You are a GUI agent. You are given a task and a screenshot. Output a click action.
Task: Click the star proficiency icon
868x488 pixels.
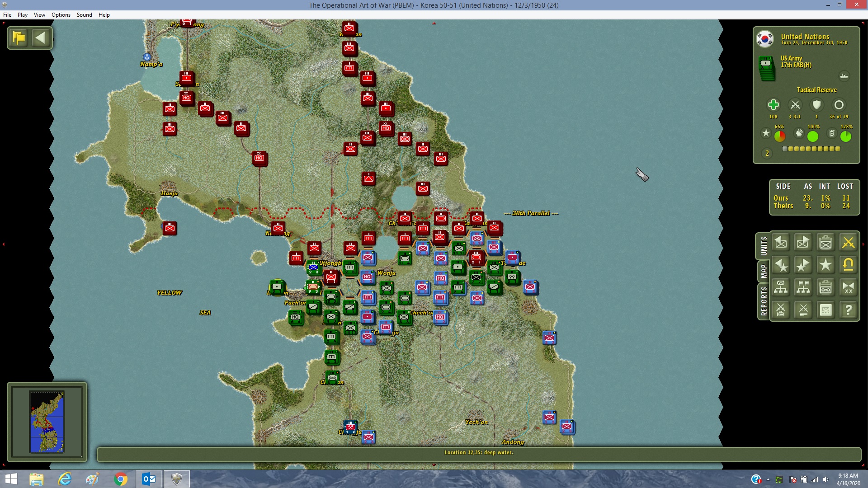[x=766, y=133]
